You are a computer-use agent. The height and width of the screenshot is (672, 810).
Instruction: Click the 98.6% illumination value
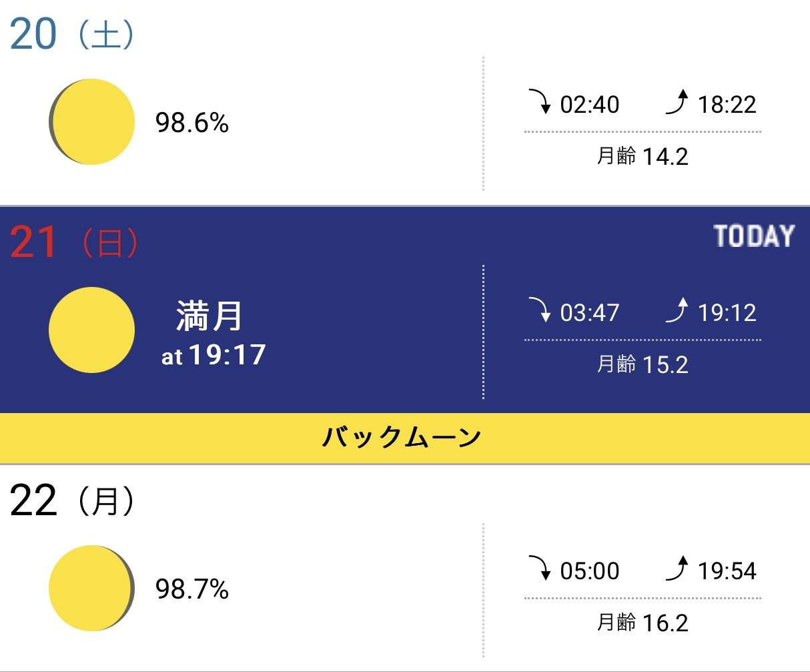[x=192, y=123]
